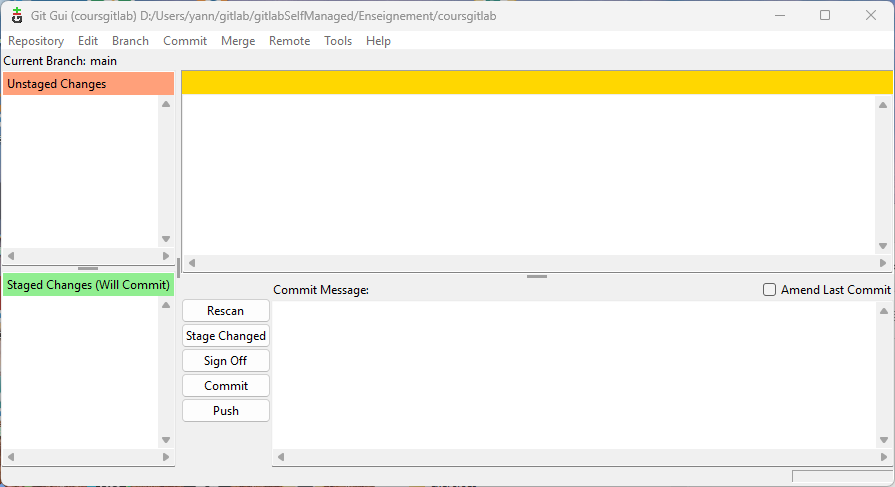This screenshot has height=487, width=895.
Task: Open the Commit menu
Action: [185, 41]
